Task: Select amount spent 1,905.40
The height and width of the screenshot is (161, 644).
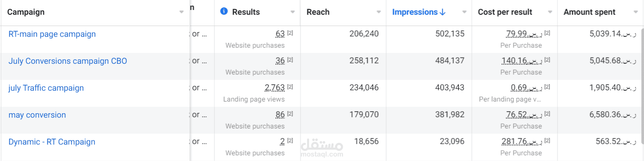Action: [613, 88]
